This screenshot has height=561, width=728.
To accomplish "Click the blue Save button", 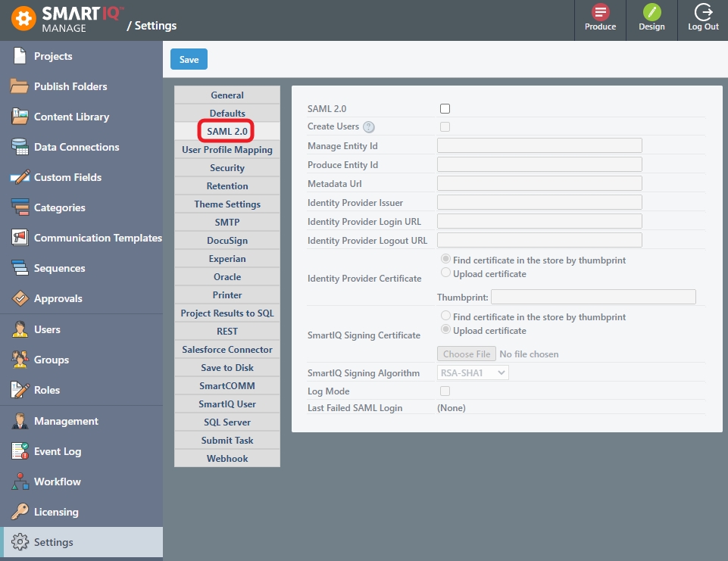I will point(189,59).
